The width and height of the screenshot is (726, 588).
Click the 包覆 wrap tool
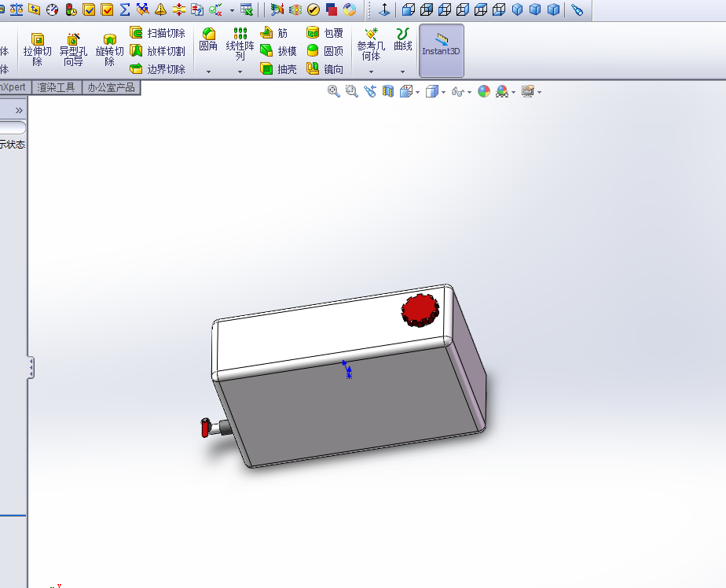point(324,32)
